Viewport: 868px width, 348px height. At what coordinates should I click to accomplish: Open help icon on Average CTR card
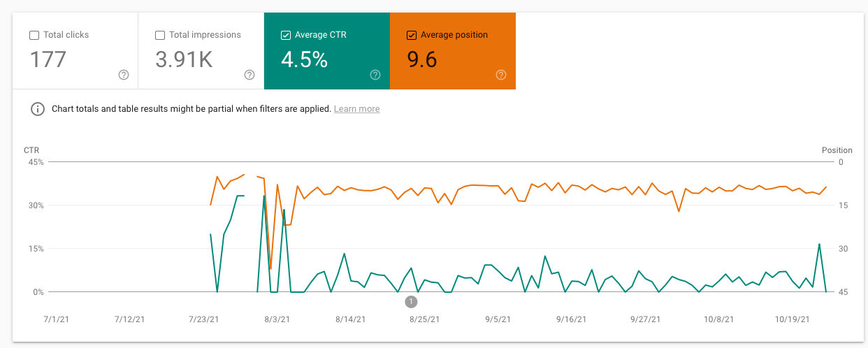pos(375,75)
